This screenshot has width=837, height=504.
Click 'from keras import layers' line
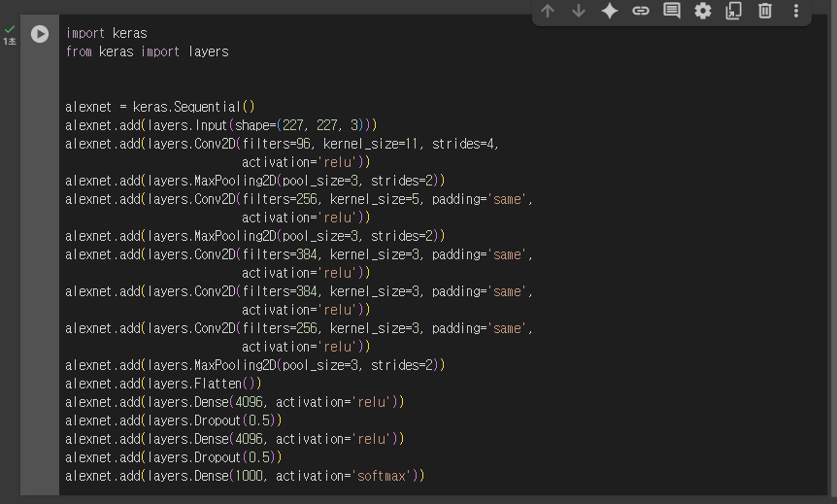pyautogui.click(x=147, y=51)
